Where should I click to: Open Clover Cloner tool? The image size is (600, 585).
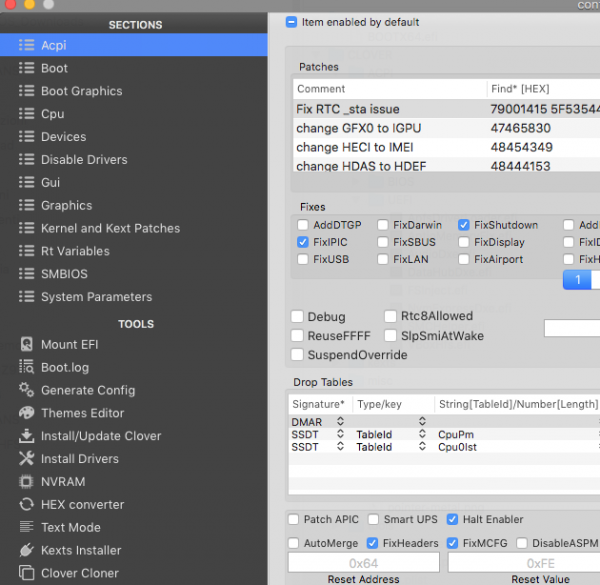[x=79, y=573]
